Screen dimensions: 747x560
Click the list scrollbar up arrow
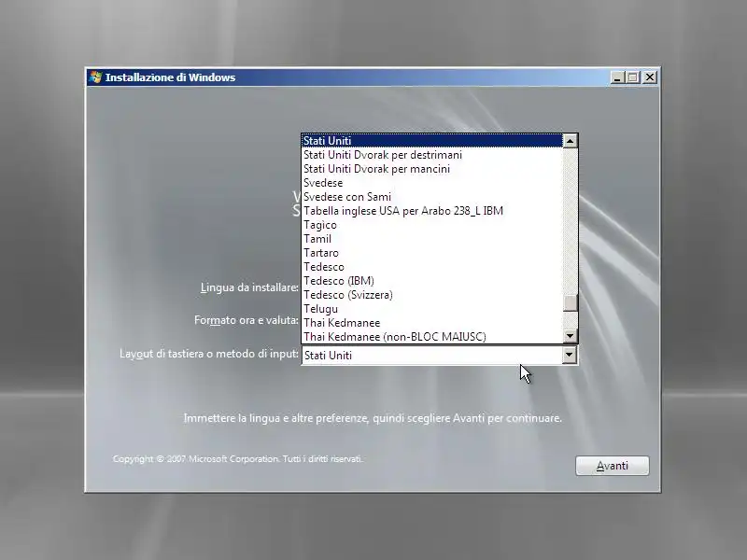click(571, 141)
